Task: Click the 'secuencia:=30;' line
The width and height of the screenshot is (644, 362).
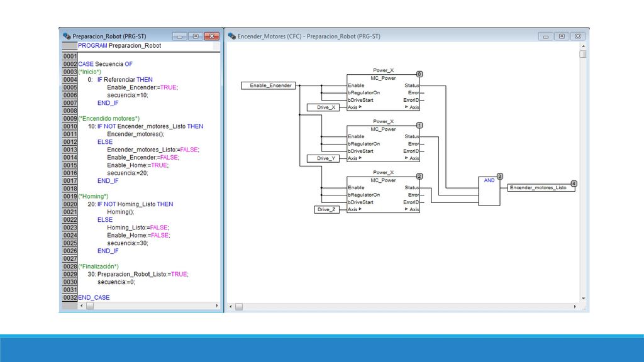Action: pyautogui.click(x=128, y=243)
